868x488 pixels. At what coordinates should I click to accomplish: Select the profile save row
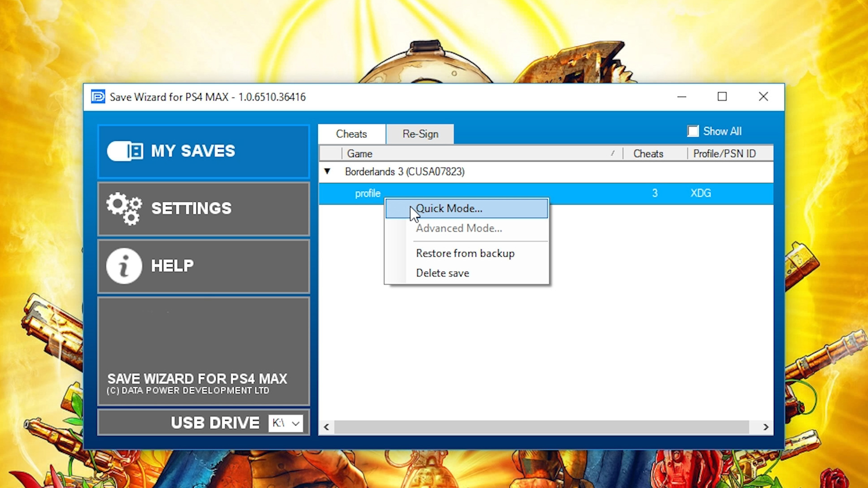[x=368, y=192]
